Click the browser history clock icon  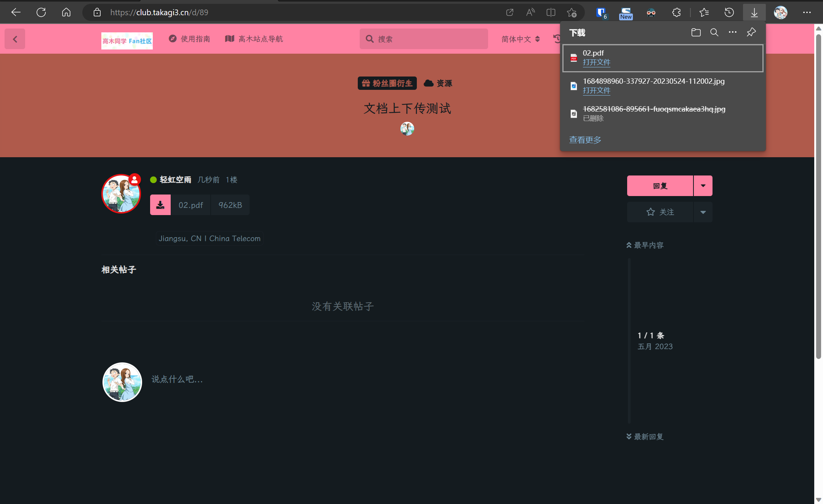(x=729, y=13)
